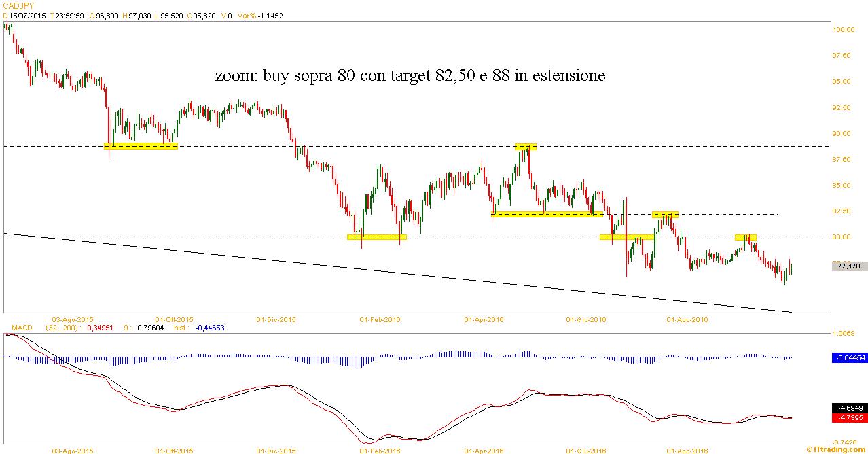868x454 pixels.
Task: Select the 15/07/2015 date in header
Action: click(27, 15)
